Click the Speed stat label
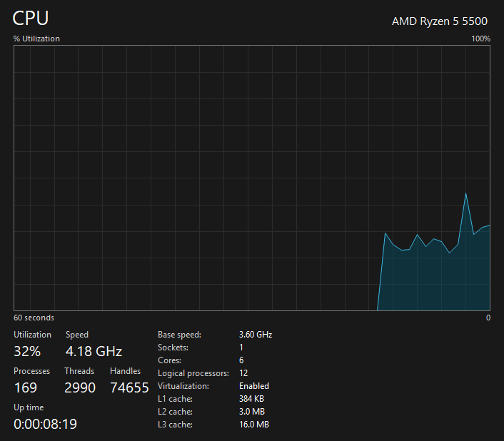 coord(77,335)
